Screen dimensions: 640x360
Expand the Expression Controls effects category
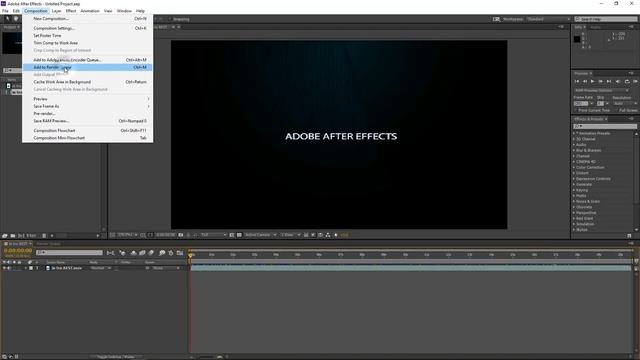[574, 179]
